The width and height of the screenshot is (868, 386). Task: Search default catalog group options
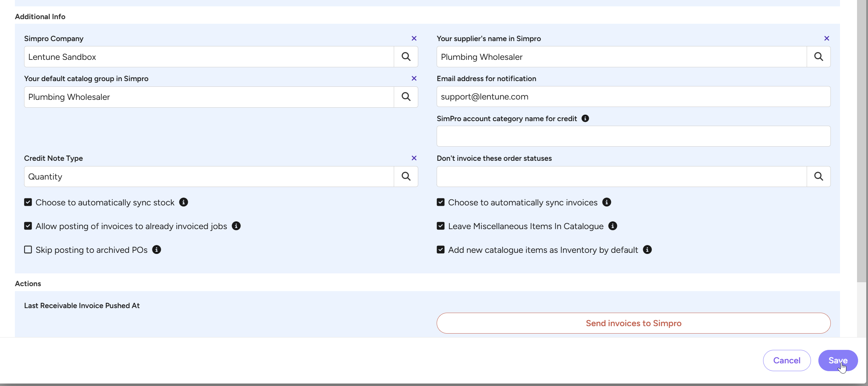(406, 97)
